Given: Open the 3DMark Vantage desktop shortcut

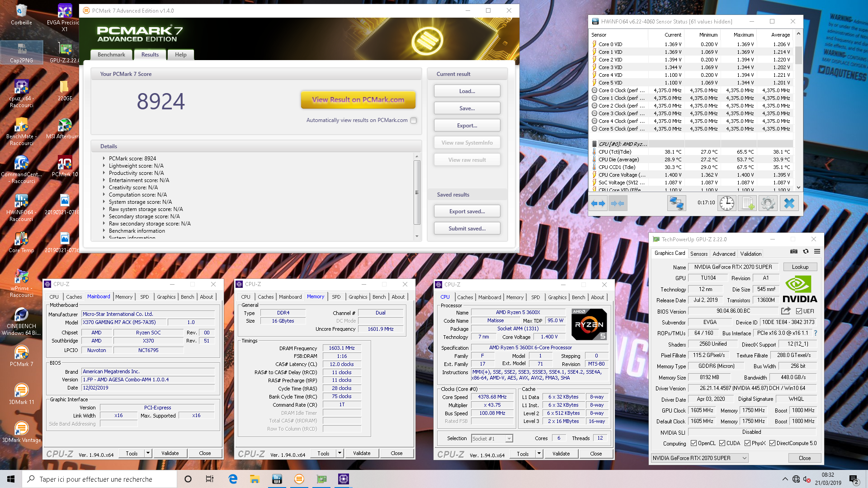Looking at the screenshot, I should click(x=21, y=432).
